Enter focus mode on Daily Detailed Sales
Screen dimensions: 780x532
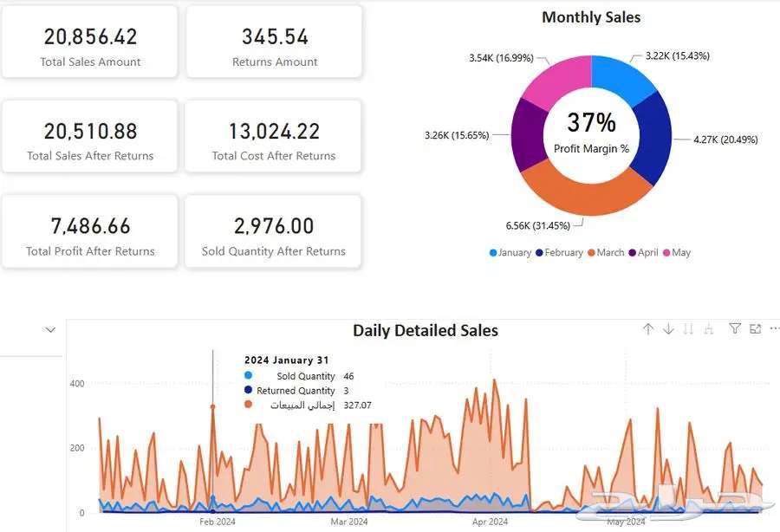pos(755,329)
